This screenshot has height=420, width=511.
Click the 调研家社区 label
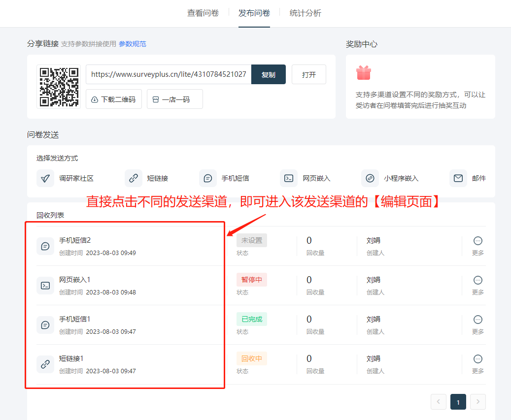[76, 178]
